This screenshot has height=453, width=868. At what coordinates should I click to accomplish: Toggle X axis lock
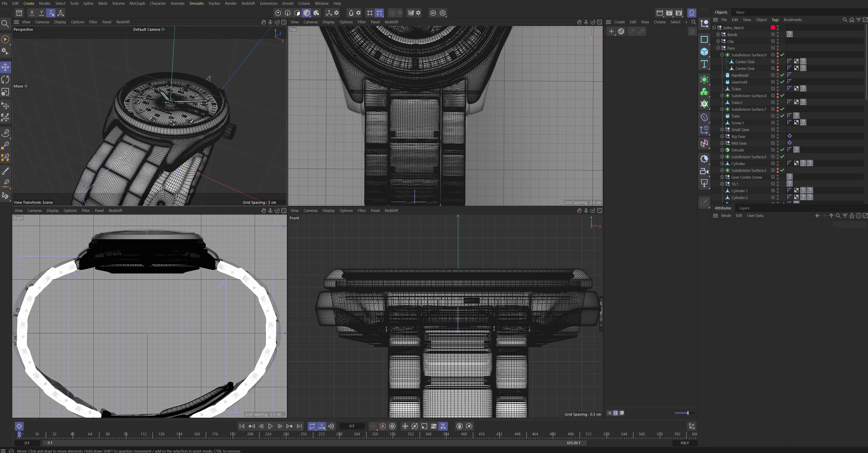[x=32, y=13]
